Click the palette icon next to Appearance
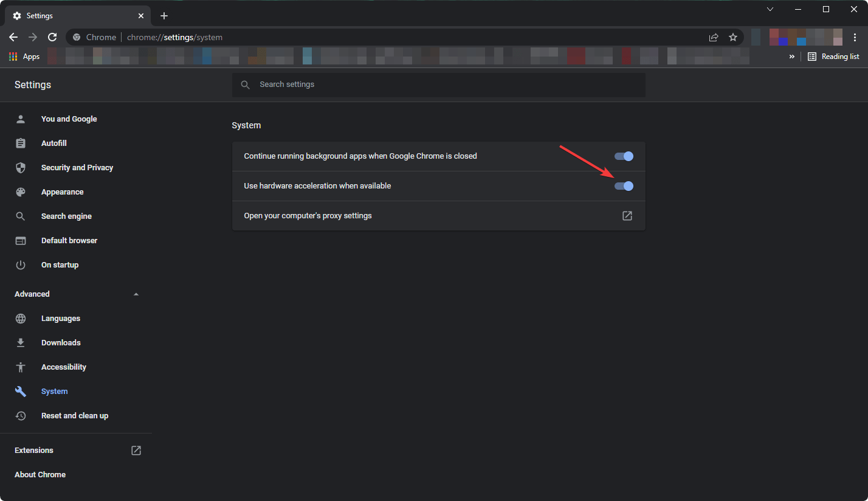This screenshot has height=501, width=868. 21,192
